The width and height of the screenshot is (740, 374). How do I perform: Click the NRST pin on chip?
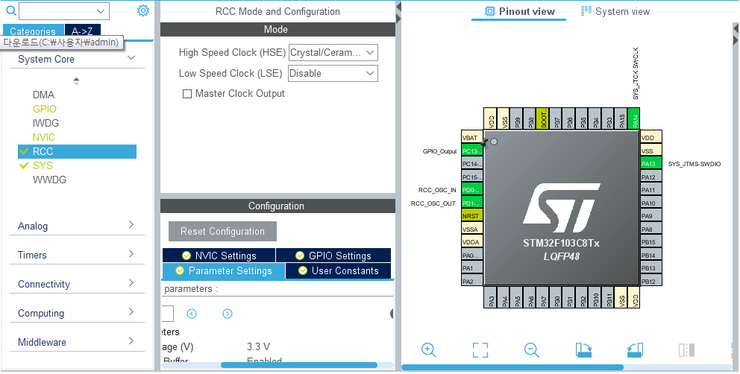pos(472,216)
